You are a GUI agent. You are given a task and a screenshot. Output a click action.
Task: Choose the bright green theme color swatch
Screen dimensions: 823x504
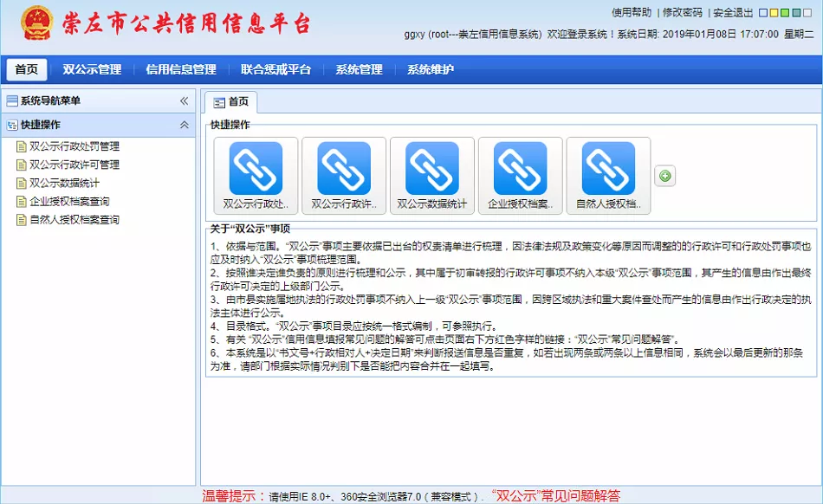(785, 13)
